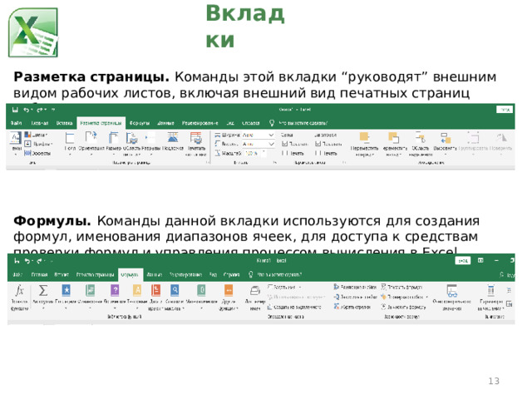Viewport: 532px width, 399px height.
Task: Click Trace Dependents (Зависимые ячейки) button
Action: (x=355, y=297)
